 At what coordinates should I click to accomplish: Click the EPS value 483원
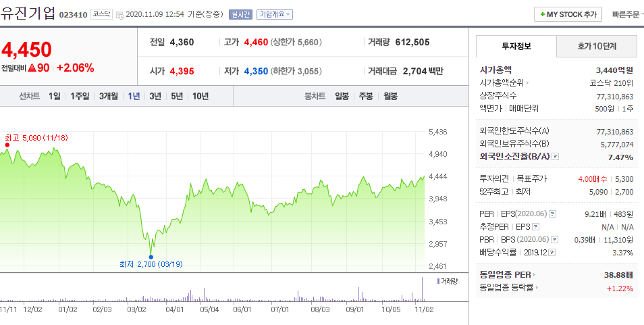pos(624,214)
